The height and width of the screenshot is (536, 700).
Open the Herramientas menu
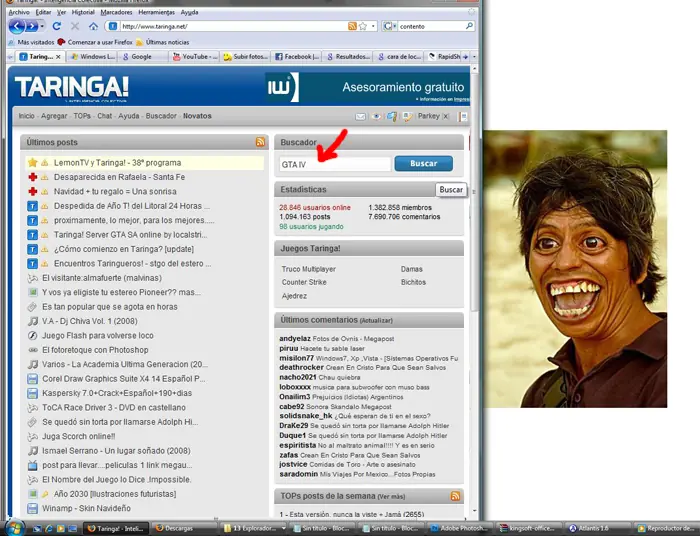click(157, 12)
